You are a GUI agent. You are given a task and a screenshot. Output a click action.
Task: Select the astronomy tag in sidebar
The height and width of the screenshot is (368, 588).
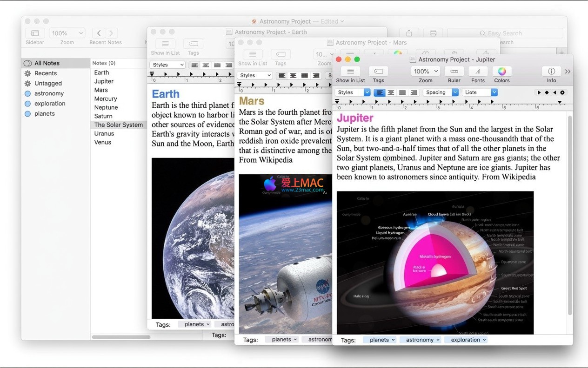pyautogui.click(x=49, y=93)
